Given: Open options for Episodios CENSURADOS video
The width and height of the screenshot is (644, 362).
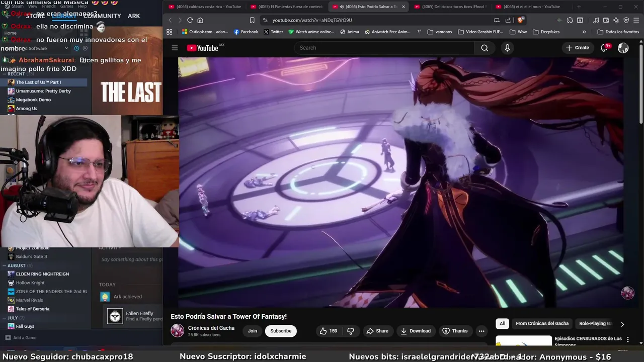Looking at the screenshot, I should (x=627, y=340).
